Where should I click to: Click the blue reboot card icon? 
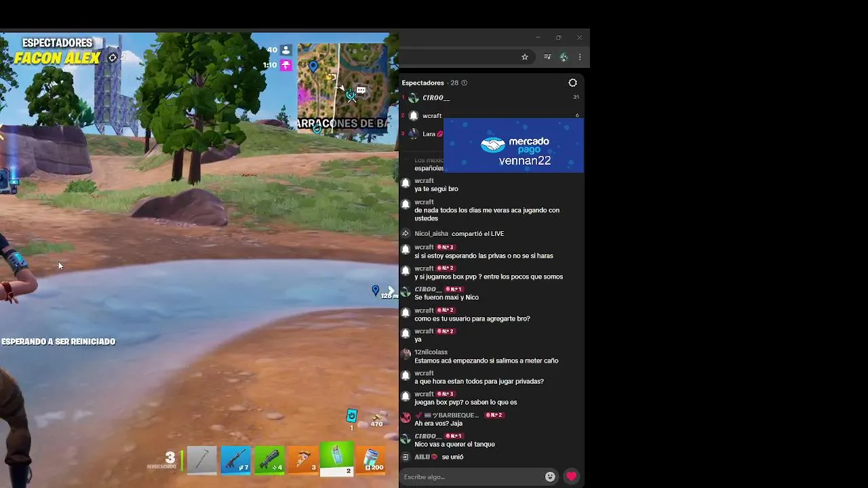click(351, 415)
